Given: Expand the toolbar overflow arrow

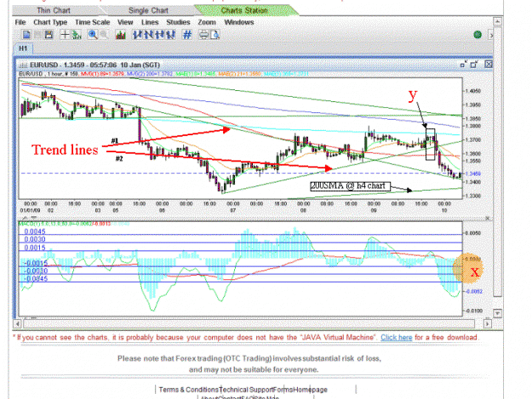Looking at the screenshot, I should (490, 35).
